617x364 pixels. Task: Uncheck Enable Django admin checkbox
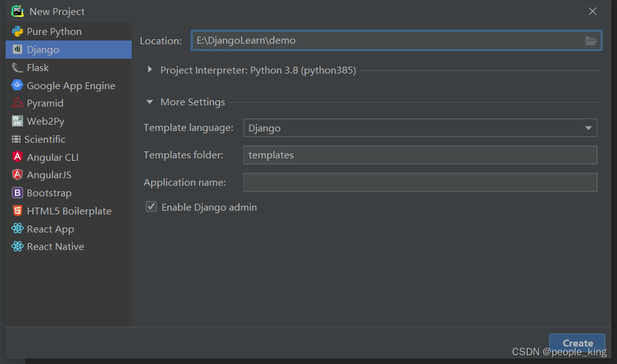[x=151, y=207]
